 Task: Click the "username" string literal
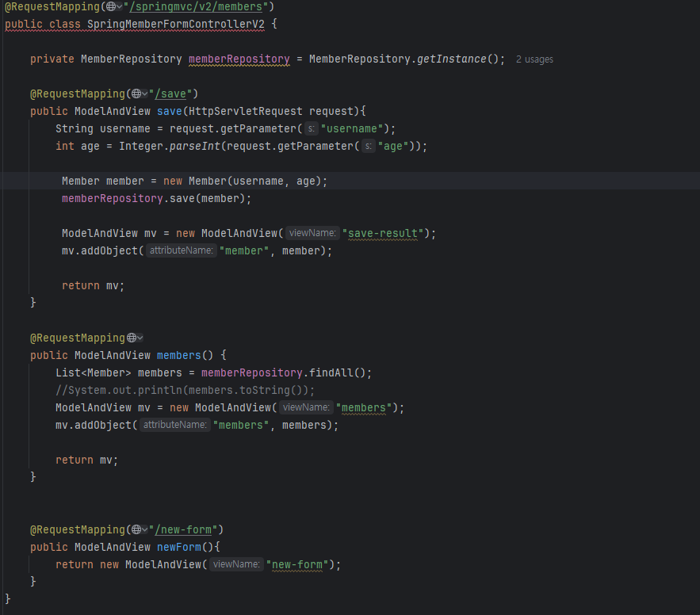coord(352,128)
